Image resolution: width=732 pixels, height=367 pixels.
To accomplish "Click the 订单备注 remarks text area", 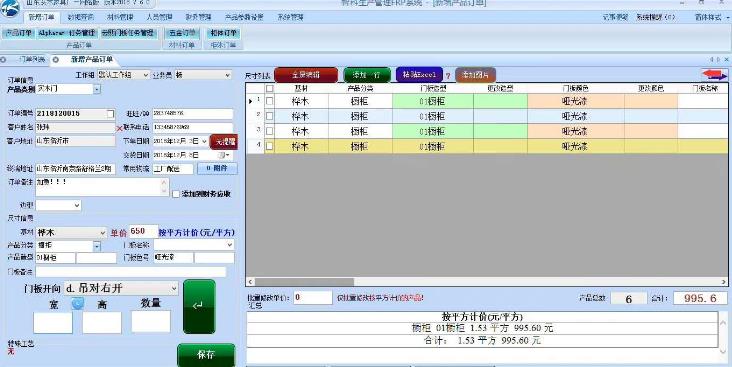I will tap(102, 187).
